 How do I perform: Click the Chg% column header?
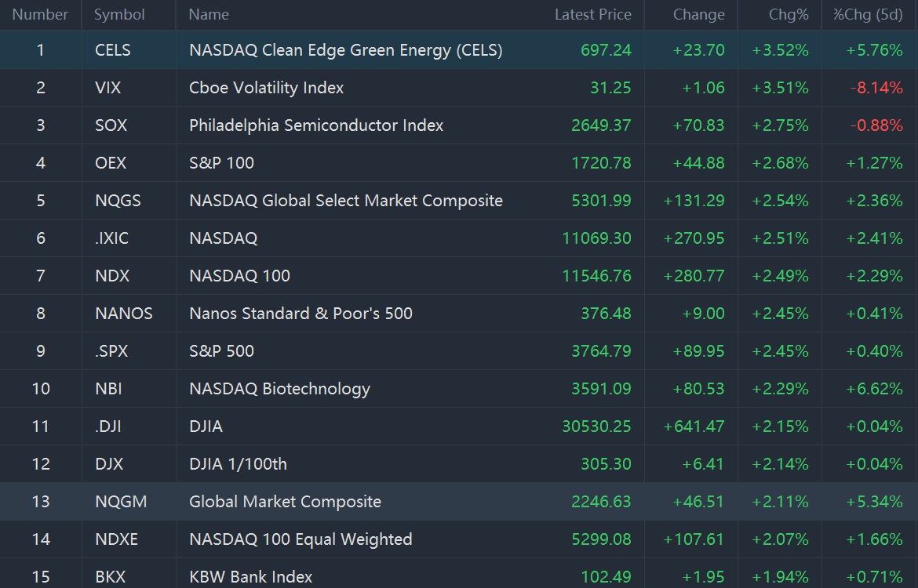[788, 15]
